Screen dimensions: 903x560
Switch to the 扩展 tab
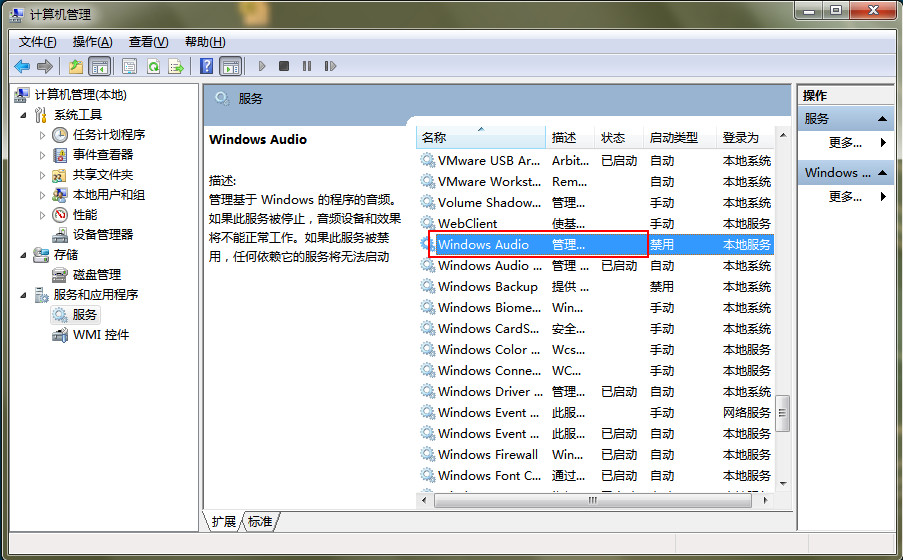(x=223, y=521)
